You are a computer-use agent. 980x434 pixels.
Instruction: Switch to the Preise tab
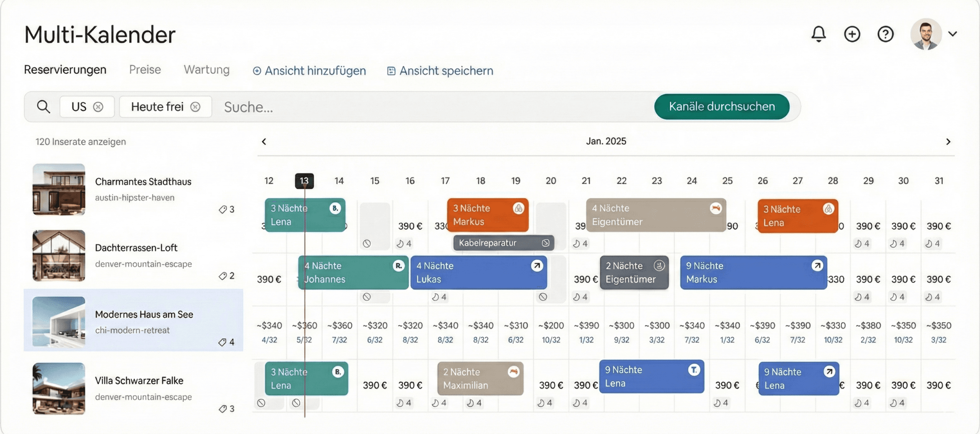(x=145, y=70)
